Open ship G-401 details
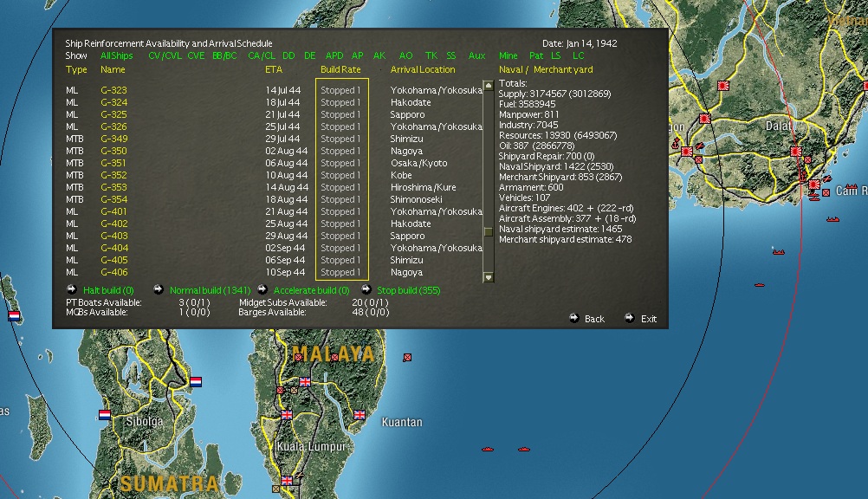 click(113, 211)
